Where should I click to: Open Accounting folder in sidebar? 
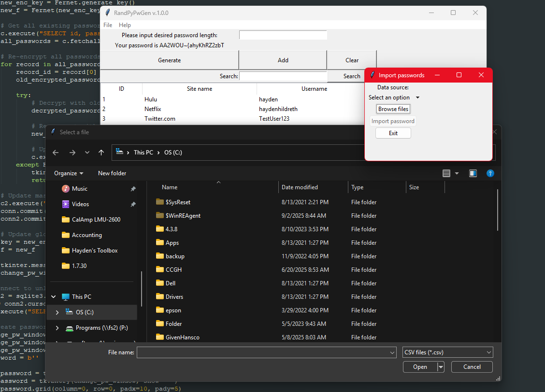click(86, 235)
